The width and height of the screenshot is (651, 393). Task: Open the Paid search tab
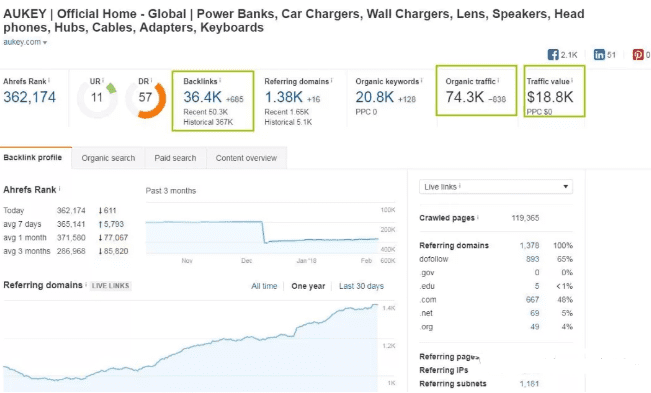[175, 158]
